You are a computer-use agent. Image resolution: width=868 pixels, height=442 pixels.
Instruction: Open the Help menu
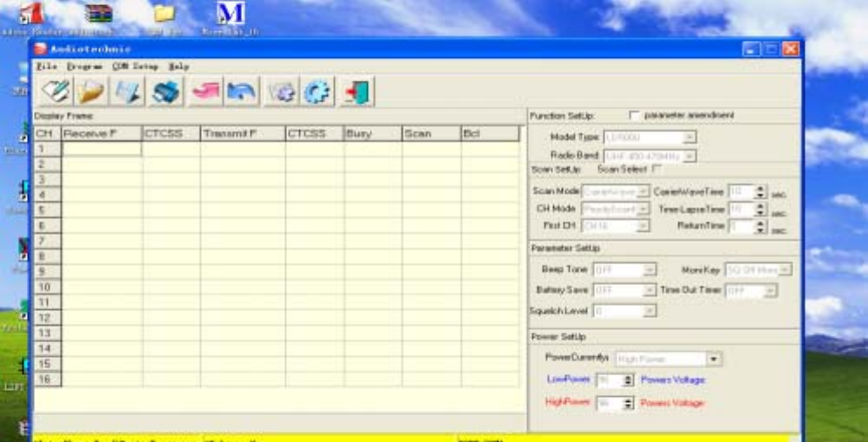point(179,67)
